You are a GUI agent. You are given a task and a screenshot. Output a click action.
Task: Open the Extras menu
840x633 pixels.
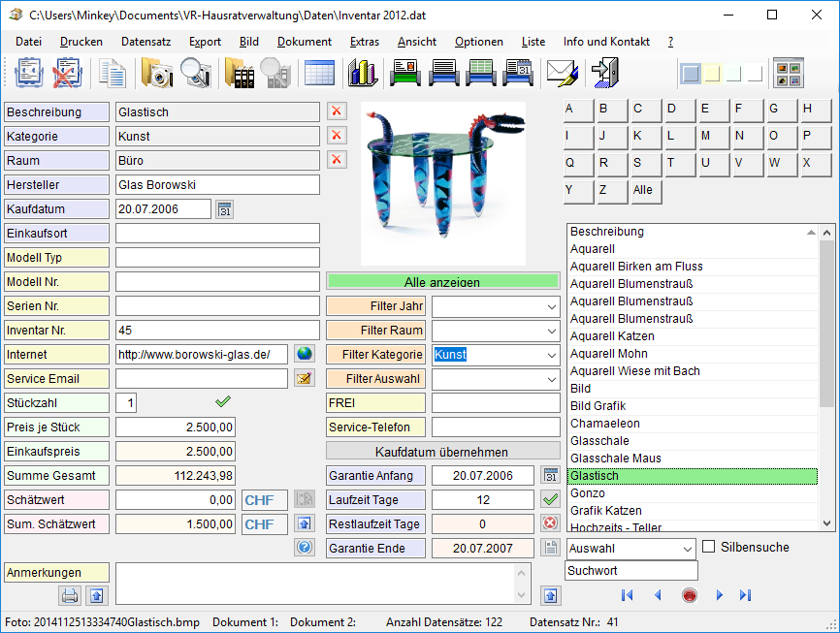tap(365, 42)
